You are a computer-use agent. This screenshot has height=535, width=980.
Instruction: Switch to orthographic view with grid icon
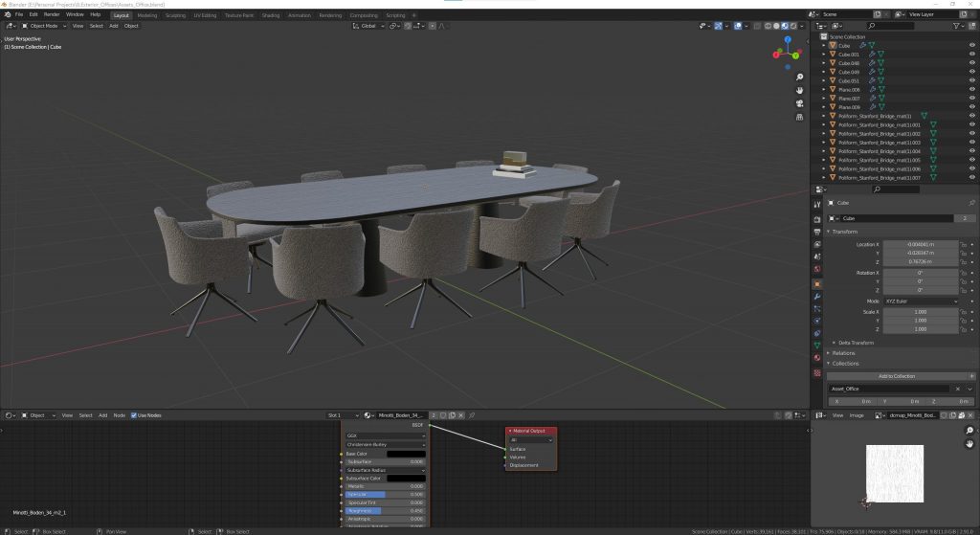coord(799,118)
